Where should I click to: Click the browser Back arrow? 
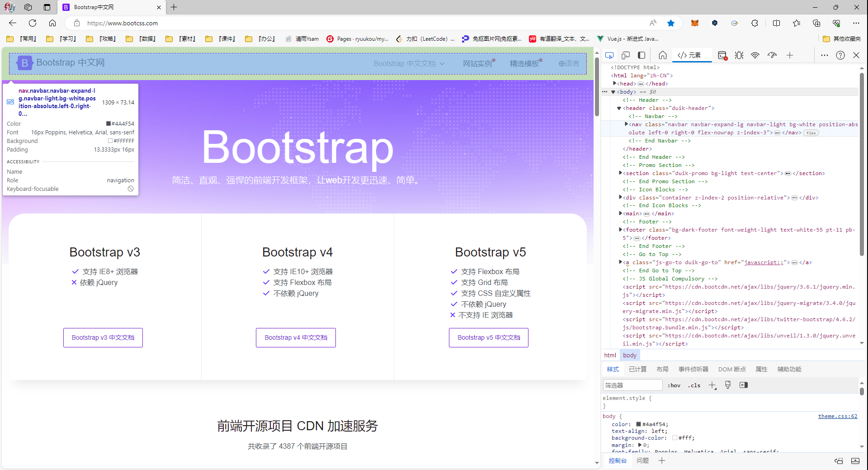13,23
